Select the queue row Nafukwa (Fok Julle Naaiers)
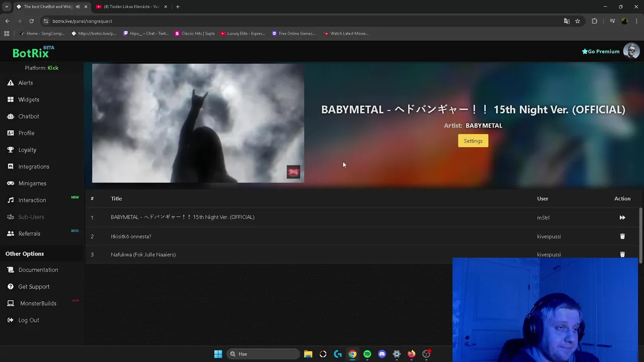Image resolution: width=644 pixels, height=362 pixels. [x=362, y=254]
